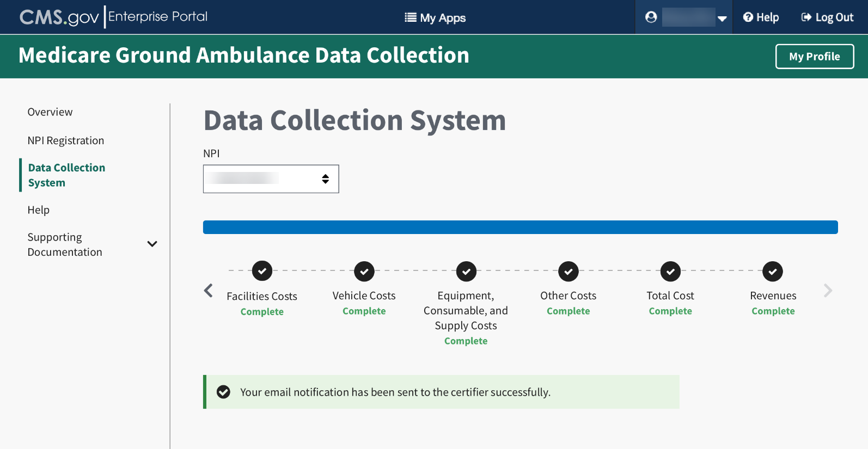Open the user account dropdown caret

click(x=722, y=19)
